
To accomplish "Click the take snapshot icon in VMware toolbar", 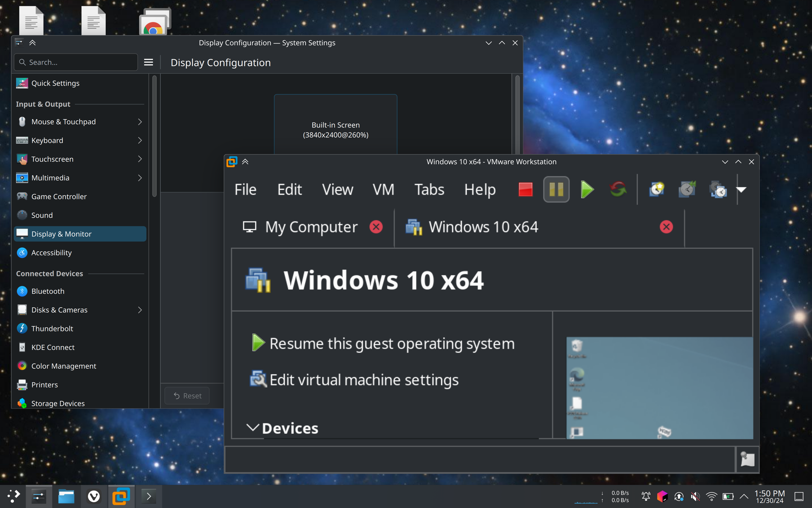I will pos(657,189).
